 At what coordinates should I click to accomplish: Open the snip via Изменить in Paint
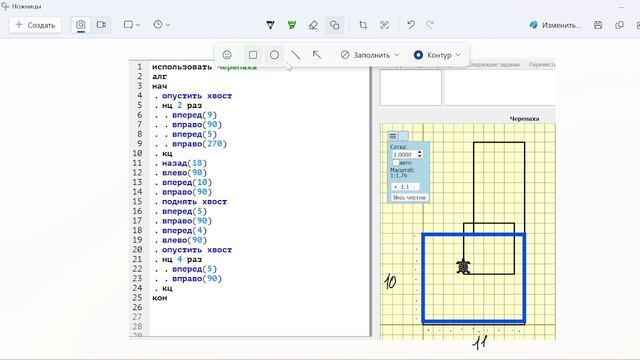pyautogui.click(x=555, y=25)
